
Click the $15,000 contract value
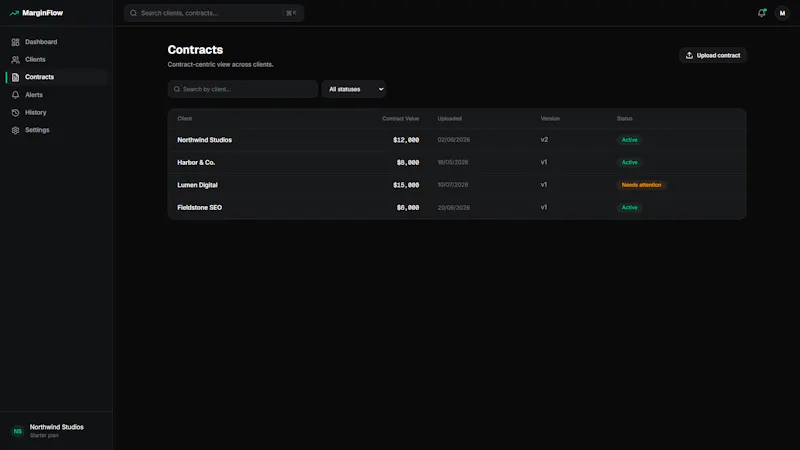(x=406, y=185)
